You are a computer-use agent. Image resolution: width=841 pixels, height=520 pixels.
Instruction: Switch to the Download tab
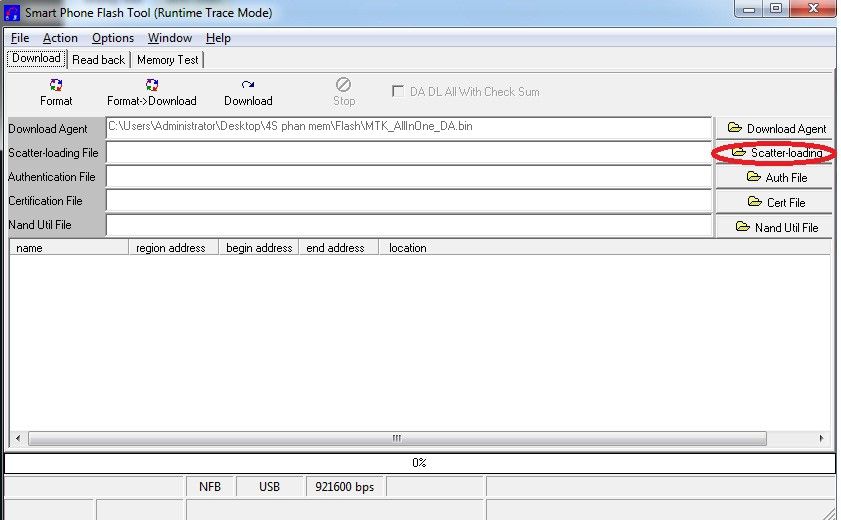[x=36, y=58]
